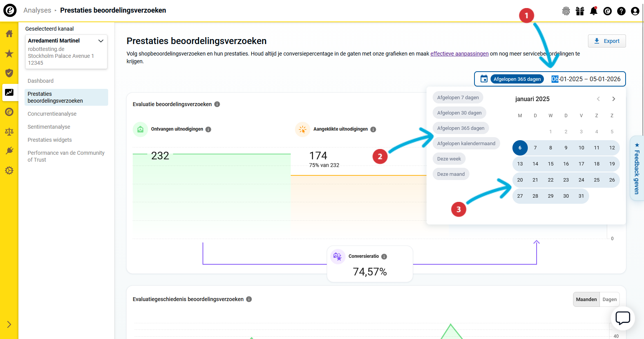Open the home icon in sidebar
Image resolution: width=644 pixels, height=339 pixels.
(x=9, y=34)
